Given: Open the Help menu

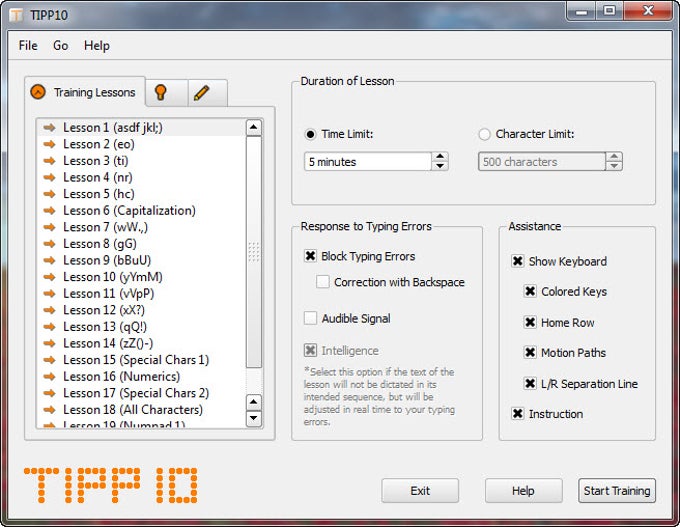Looking at the screenshot, I should coord(97,46).
